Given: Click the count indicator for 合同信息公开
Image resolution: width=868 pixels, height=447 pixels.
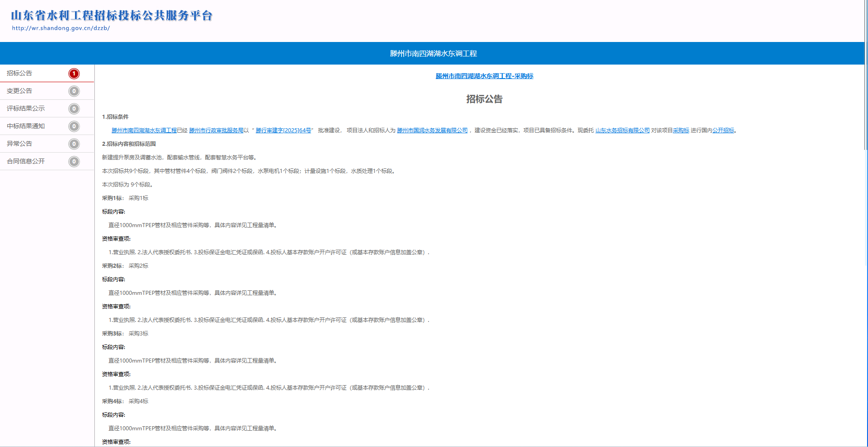Looking at the screenshot, I should coord(74,161).
